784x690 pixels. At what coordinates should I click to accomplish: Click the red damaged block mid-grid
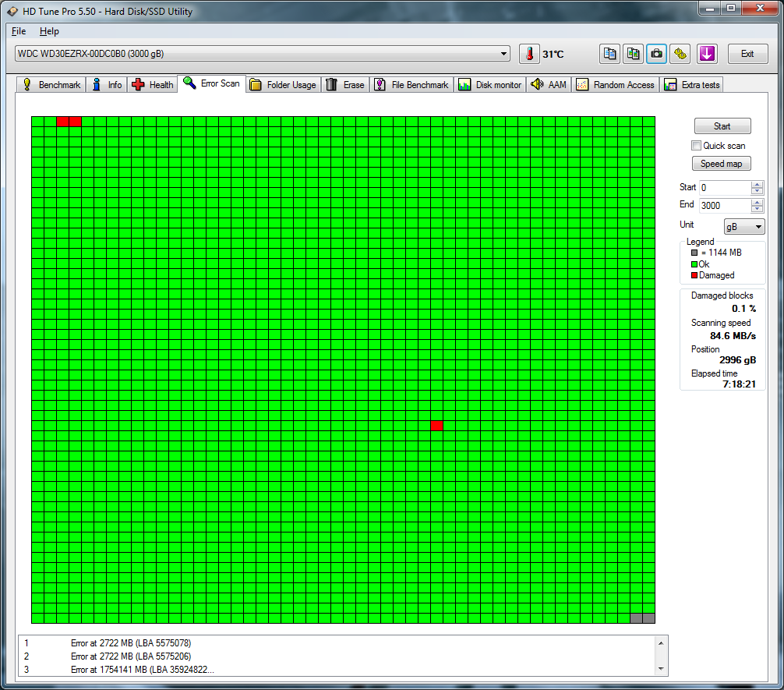tap(436, 426)
